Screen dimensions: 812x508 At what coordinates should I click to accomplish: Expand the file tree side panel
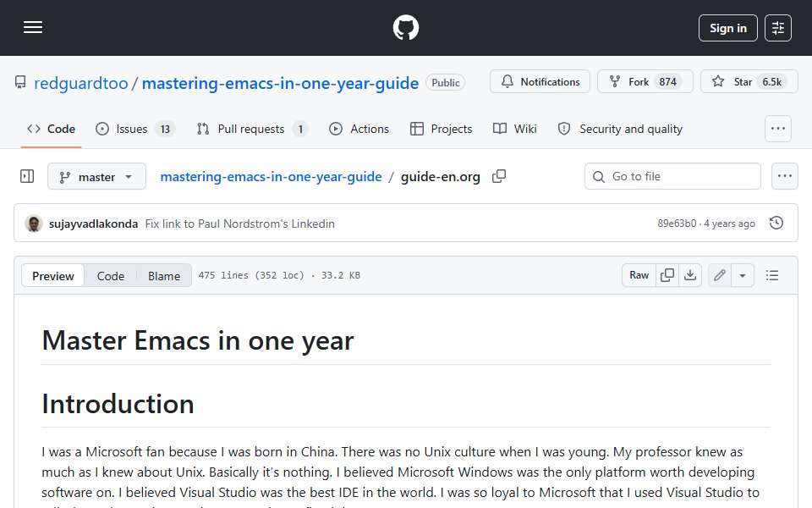coord(27,176)
